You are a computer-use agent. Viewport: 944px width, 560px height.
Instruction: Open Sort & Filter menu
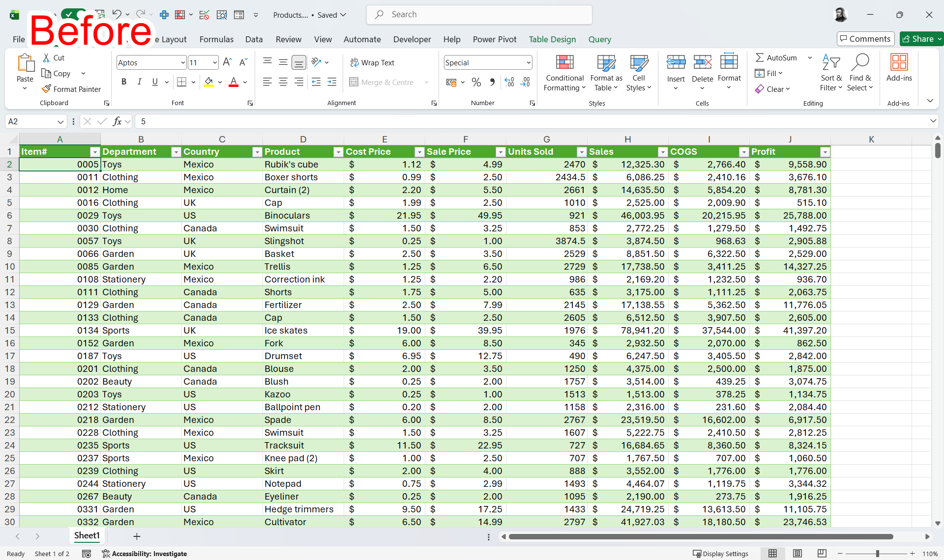(x=831, y=73)
